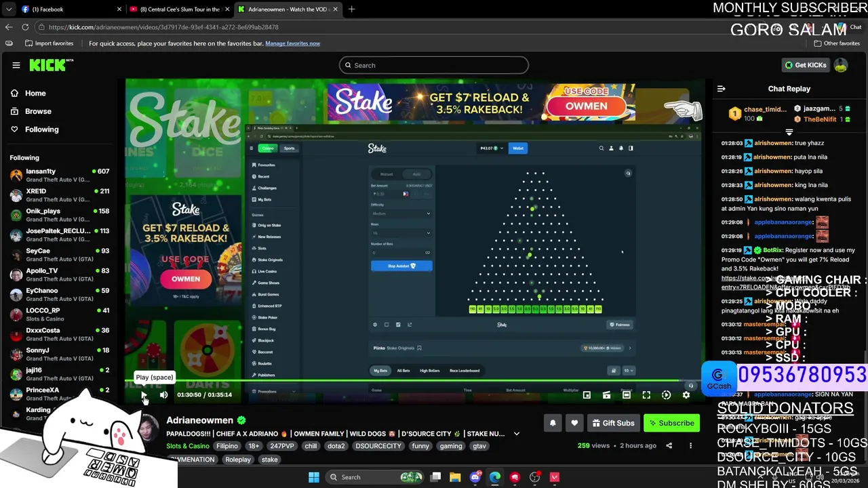
Task: Open XRE1D channel in Following list
Action: click(x=60, y=195)
